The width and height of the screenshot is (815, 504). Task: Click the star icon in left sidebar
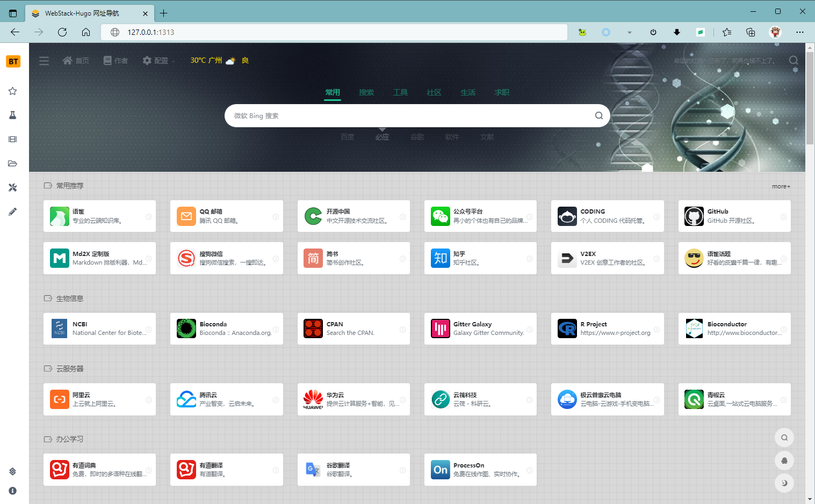click(13, 91)
